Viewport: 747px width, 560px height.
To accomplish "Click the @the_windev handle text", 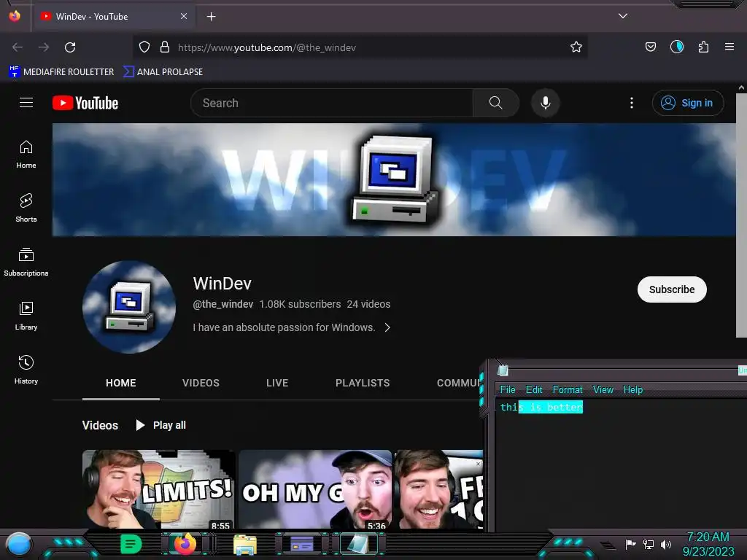I will pyautogui.click(x=222, y=304).
